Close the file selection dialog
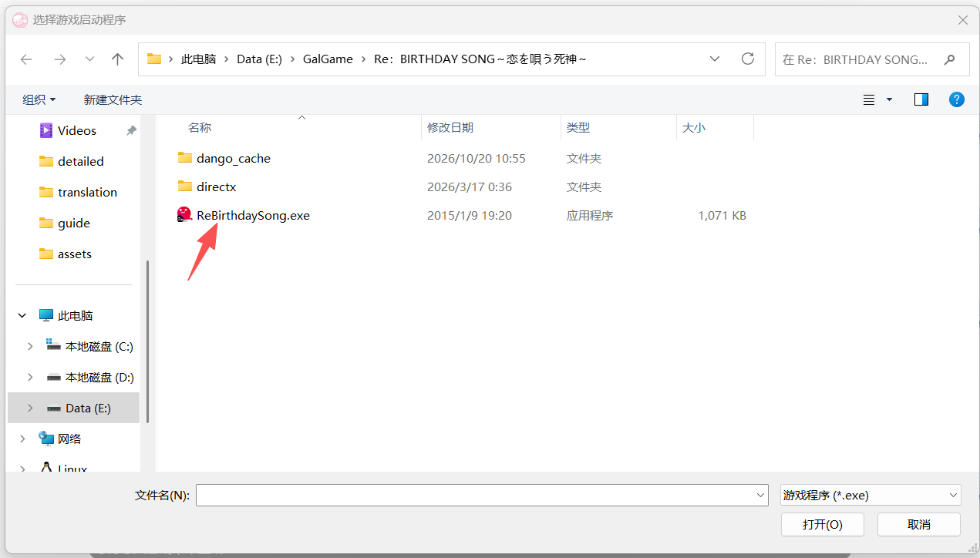The width and height of the screenshot is (980, 558). pos(962,20)
